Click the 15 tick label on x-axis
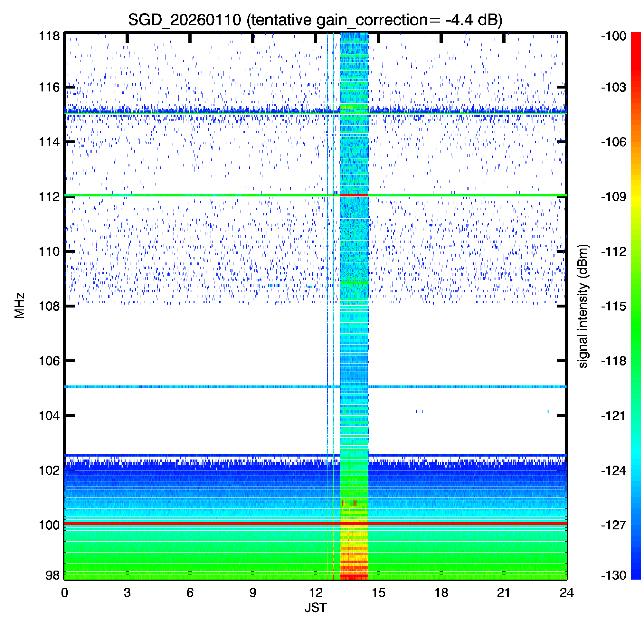 (378, 593)
